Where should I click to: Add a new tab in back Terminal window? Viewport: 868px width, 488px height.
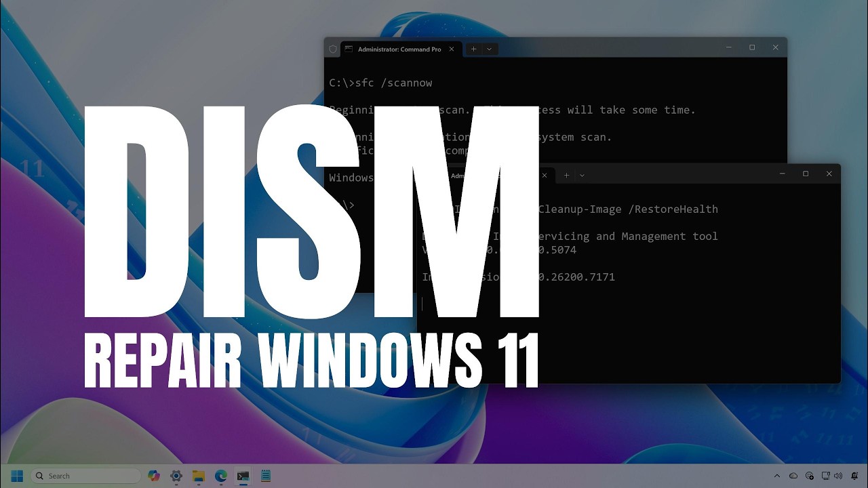[x=473, y=49]
